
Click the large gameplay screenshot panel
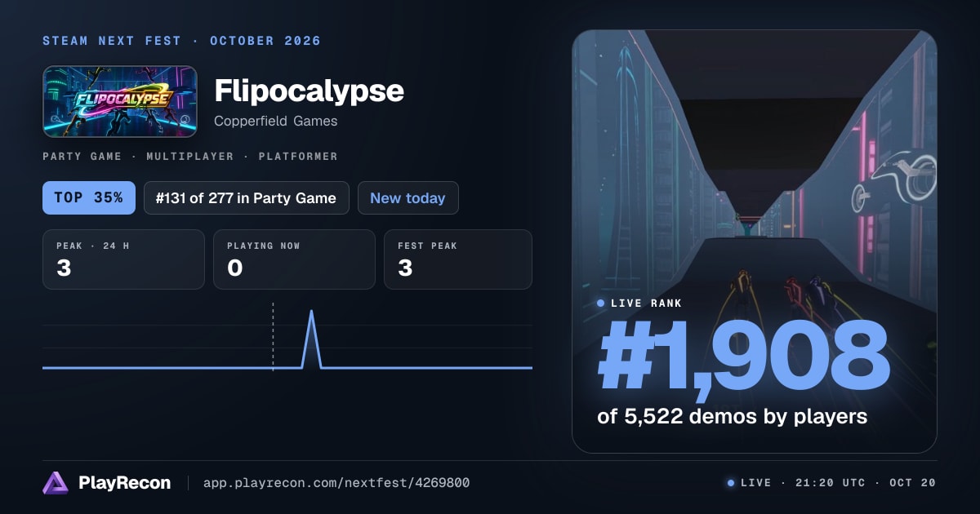(x=755, y=241)
